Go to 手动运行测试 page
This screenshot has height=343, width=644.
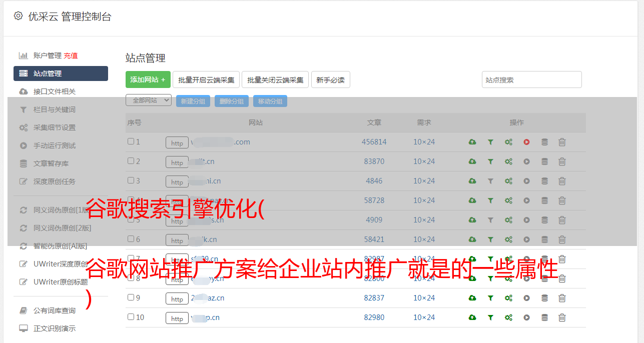click(55, 145)
